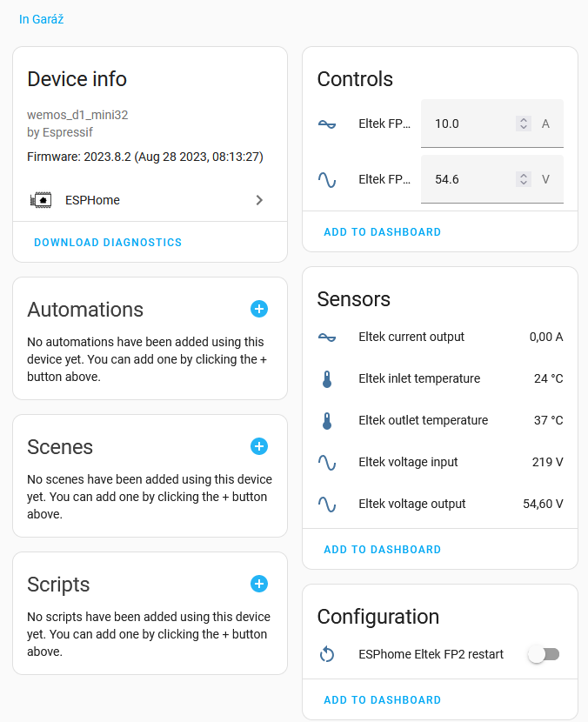Add a new script with plus icon
Screen dimensions: 588x722
tap(259, 584)
